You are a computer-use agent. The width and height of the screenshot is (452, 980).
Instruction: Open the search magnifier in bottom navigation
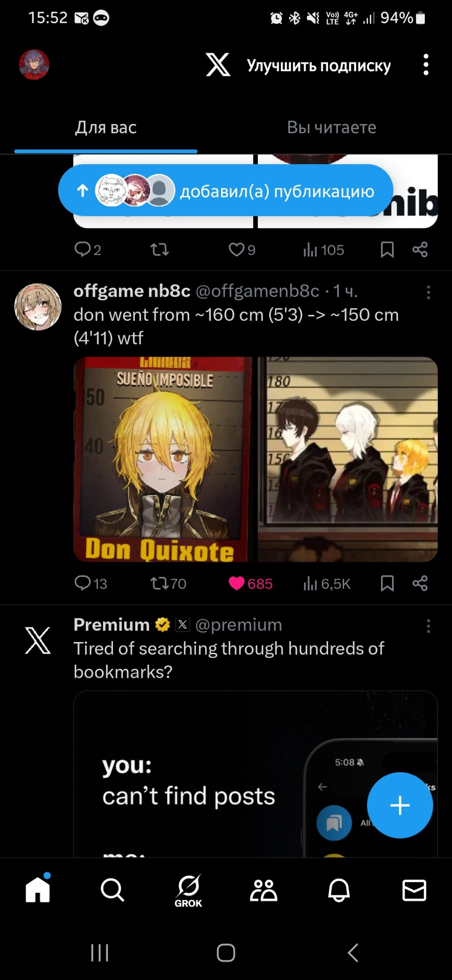[112, 890]
